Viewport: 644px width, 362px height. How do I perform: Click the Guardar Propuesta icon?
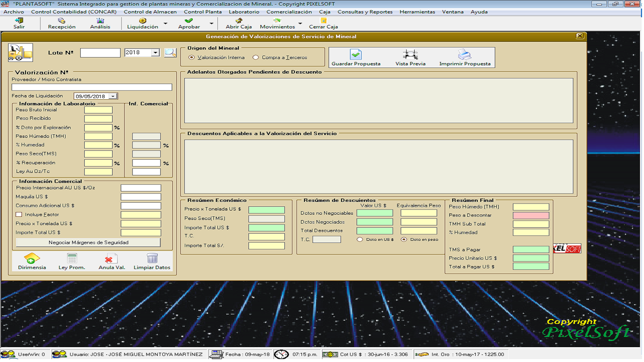(356, 54)
